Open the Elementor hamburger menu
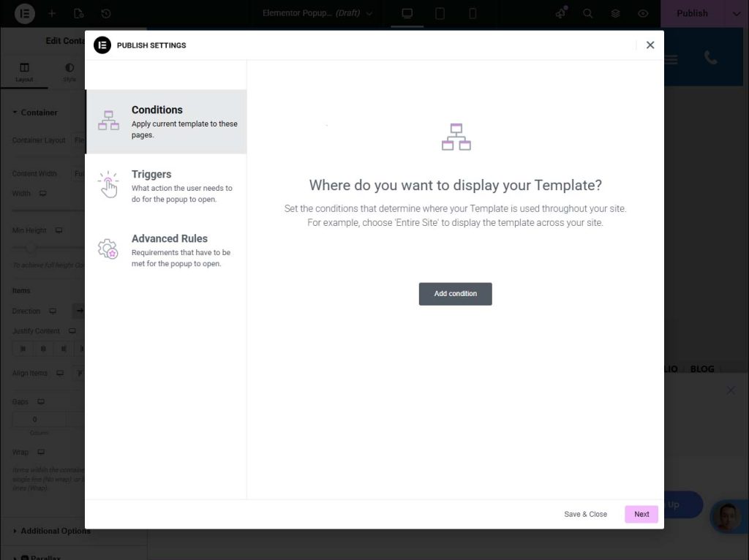This screenshot has width=749, height=560. pyautogui.click(x=25, y=13)
